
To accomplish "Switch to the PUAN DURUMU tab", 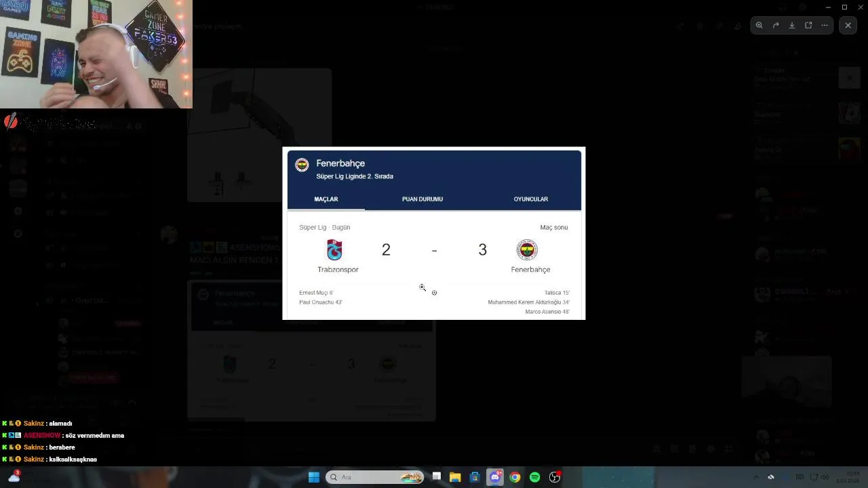I will 422,199.
